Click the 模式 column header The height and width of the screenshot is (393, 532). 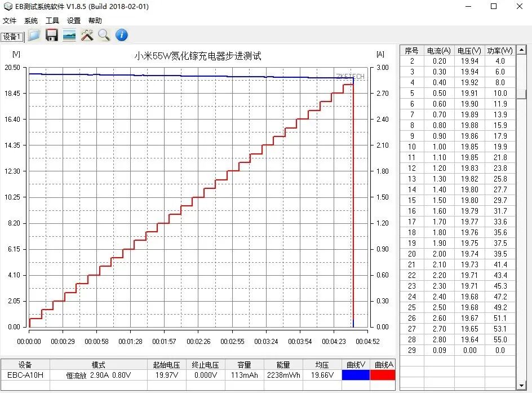99,365
